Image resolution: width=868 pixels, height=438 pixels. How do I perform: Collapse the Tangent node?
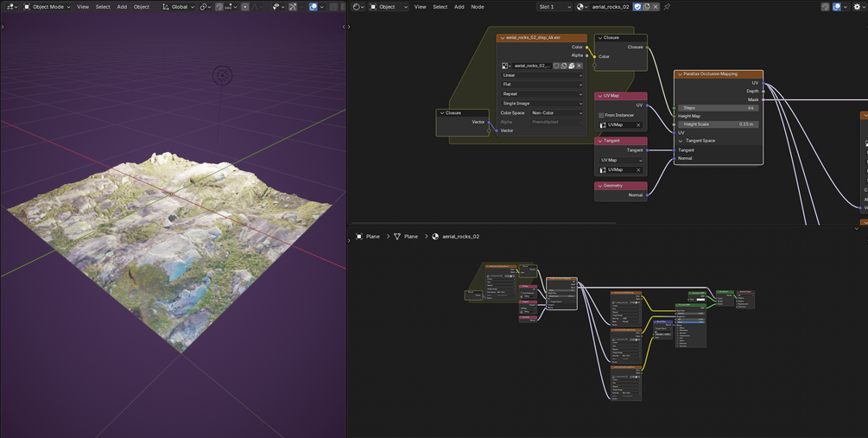click(600, 141)
